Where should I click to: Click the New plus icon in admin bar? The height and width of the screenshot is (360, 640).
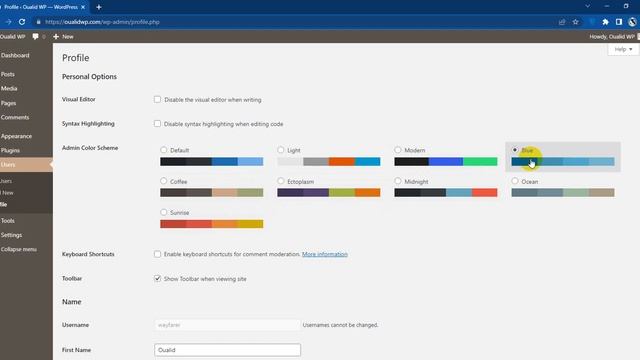pyautogui.click(x=56, y=36)
